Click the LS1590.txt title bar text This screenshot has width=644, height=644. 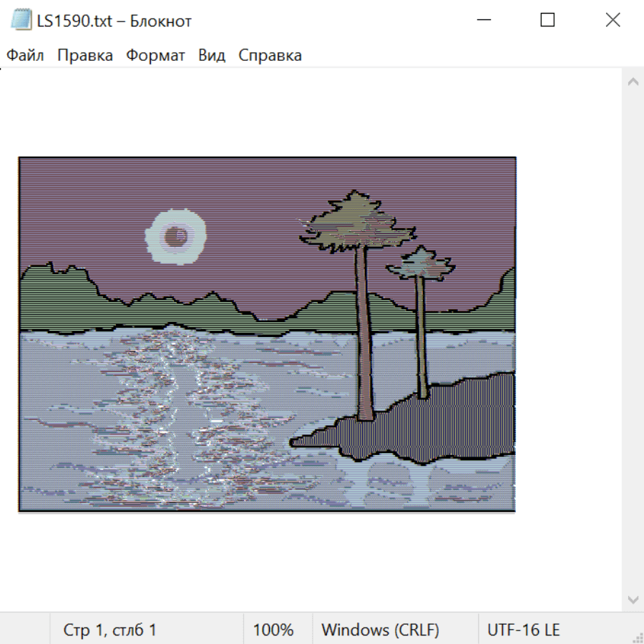114,21
